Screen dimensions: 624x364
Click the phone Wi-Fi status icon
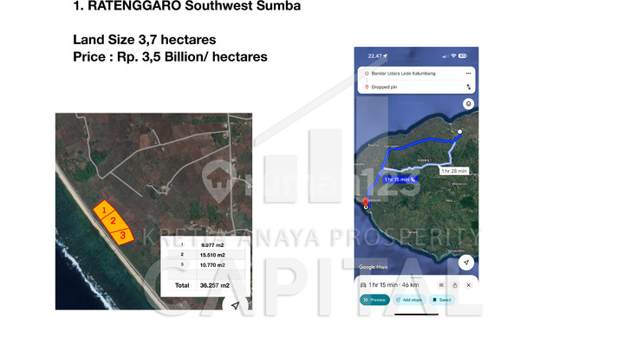(453, 56)
